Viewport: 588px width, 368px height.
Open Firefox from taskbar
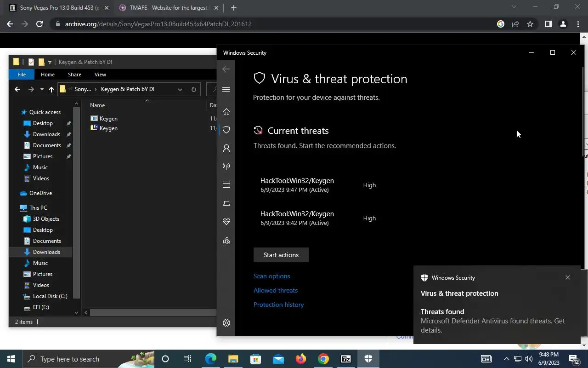[x=301, y=359]
